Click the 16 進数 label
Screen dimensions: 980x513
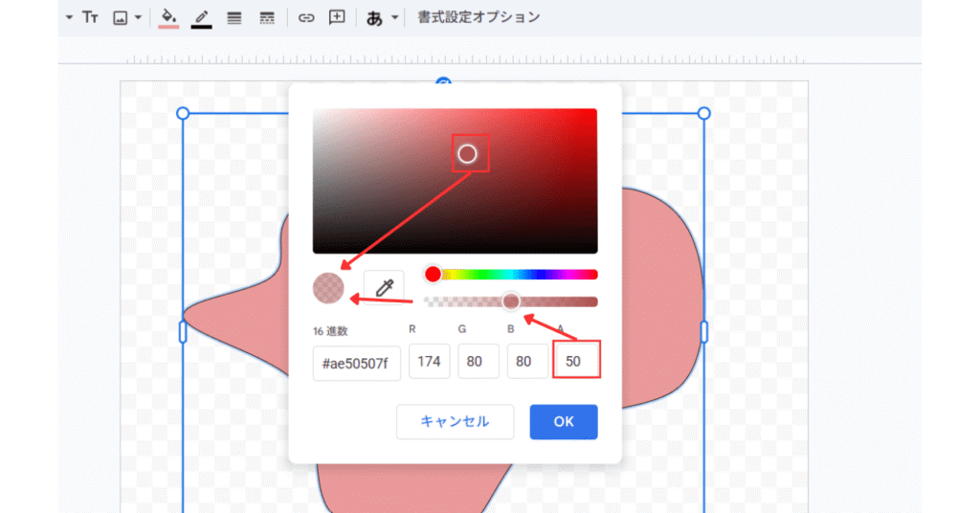click(x=330, y=331)
